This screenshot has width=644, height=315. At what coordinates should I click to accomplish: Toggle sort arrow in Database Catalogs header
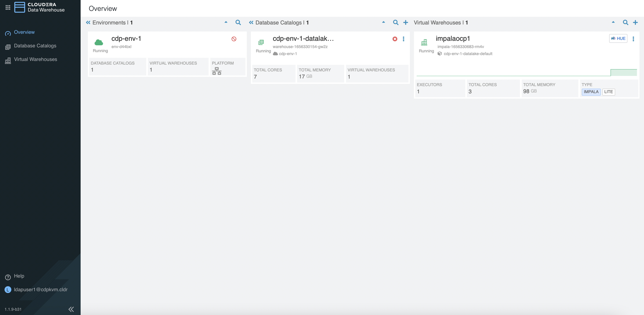click(383, 22)
